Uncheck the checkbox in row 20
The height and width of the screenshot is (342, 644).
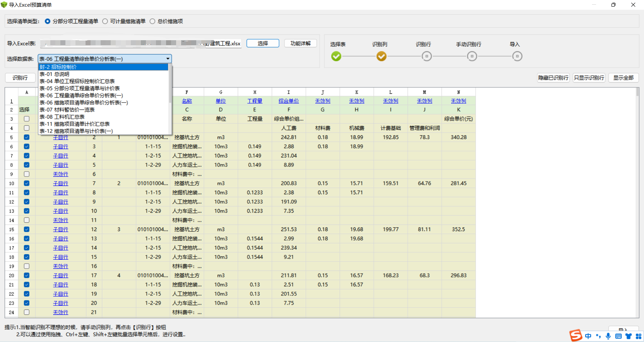(x=26, y=275)
